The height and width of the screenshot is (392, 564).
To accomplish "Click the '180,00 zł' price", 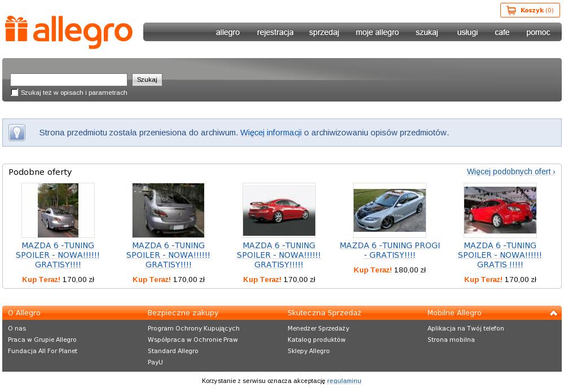I will point(409,270).
